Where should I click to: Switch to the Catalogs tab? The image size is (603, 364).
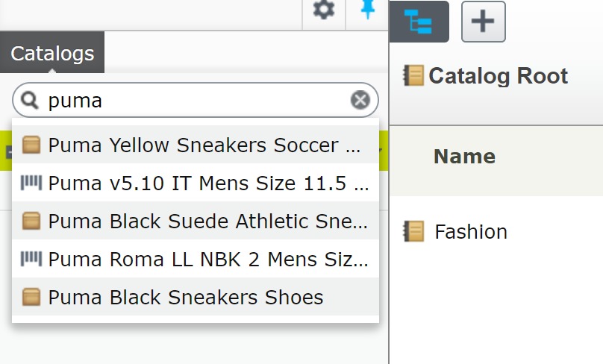click(52, 54)
